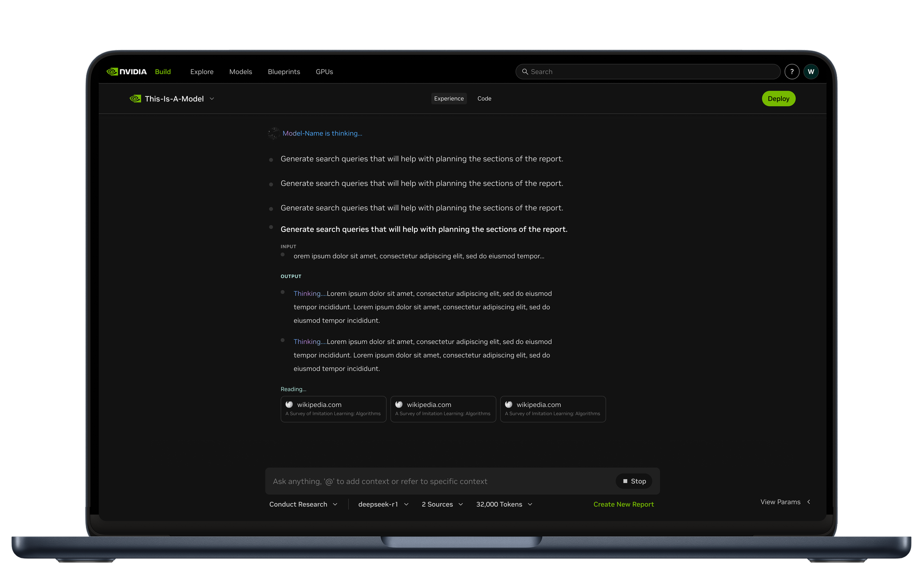Image resolution: width=924 pixels, height=572 pixels.
Task: Click the This-Is-A-Model logo icon
Action: (x=135, y=99)
